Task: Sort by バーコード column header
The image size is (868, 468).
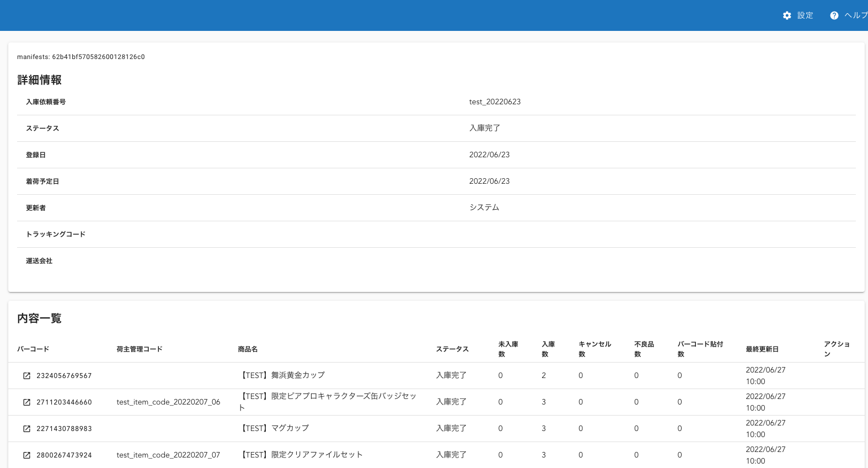Action: [33, 349]
